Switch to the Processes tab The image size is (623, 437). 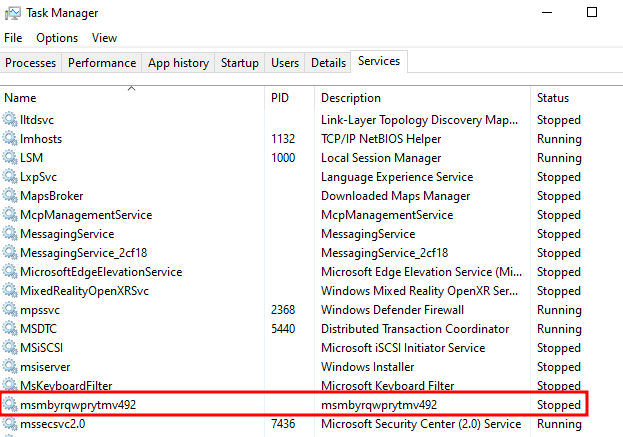(x=31, y=63)
